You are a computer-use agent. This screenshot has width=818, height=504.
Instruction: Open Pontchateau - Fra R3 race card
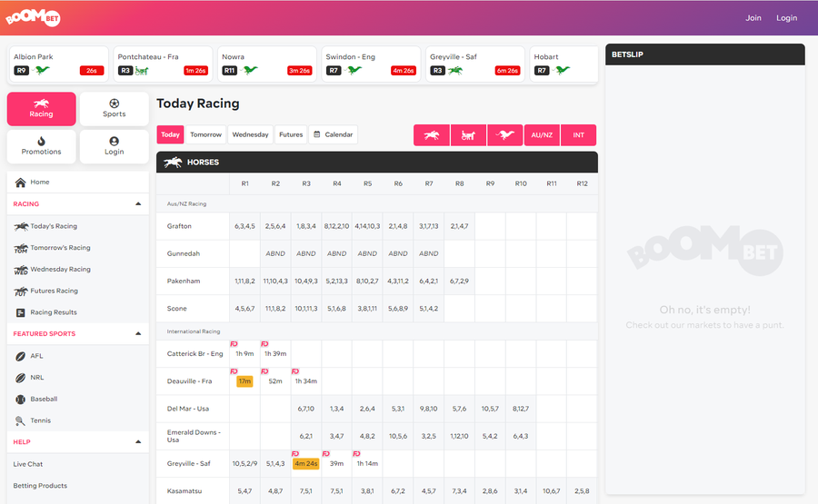163,64
